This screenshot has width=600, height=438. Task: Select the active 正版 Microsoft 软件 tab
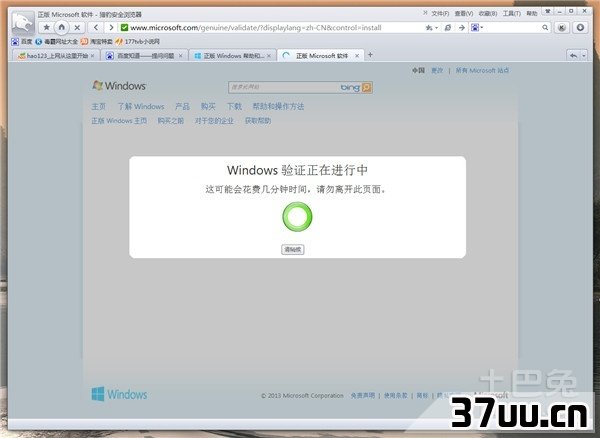pyautogui.click(x=320, y=56)
